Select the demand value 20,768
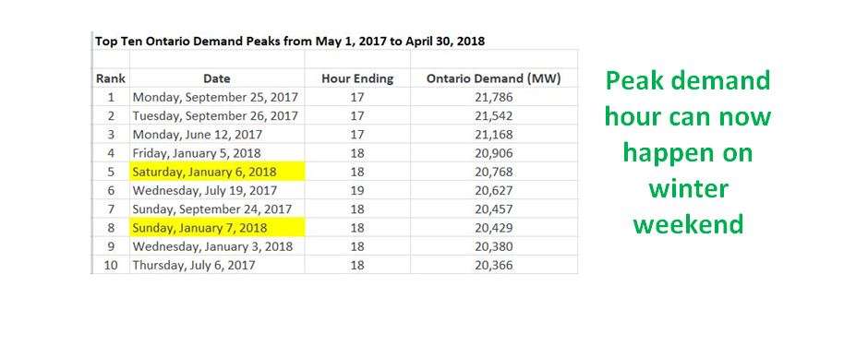This screenshot has height=346, width=868. (494, 172)
